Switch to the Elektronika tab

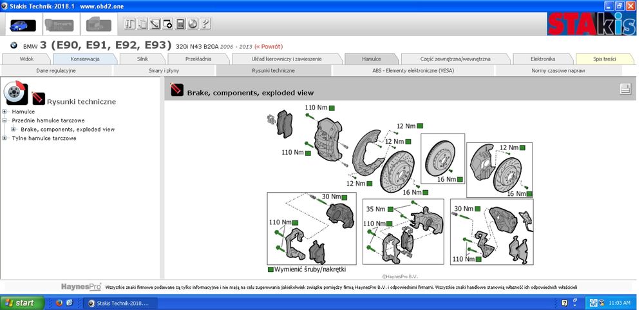coord(543,59)
